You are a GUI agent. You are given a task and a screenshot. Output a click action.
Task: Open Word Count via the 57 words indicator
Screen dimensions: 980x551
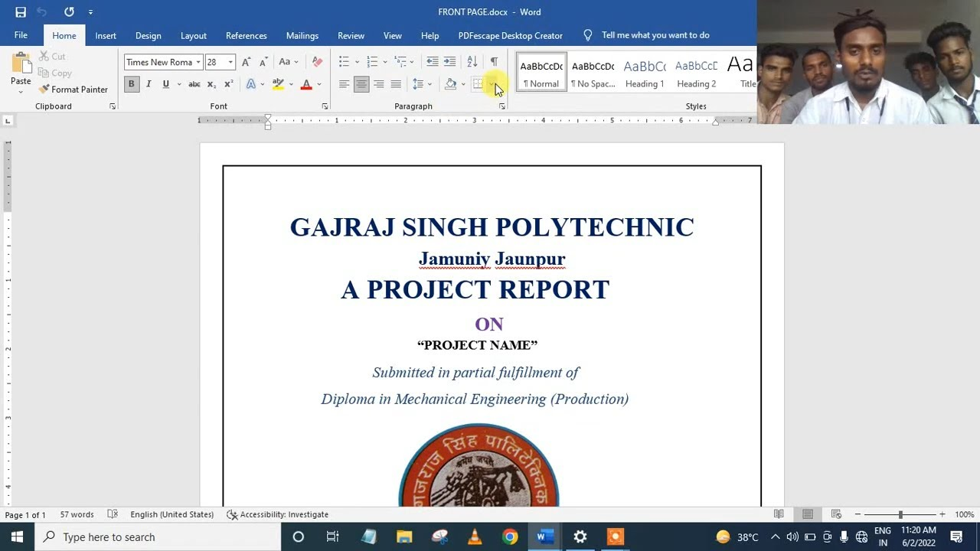77,514
